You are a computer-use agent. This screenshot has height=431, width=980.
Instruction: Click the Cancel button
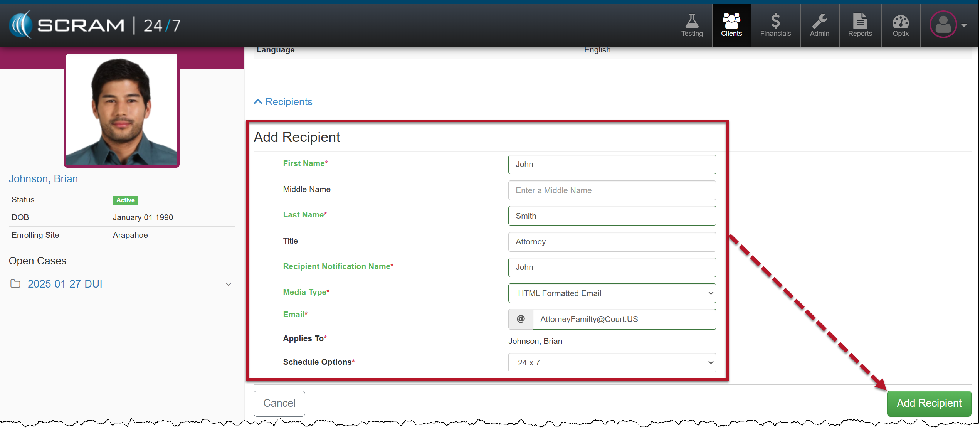pos(279,403)
